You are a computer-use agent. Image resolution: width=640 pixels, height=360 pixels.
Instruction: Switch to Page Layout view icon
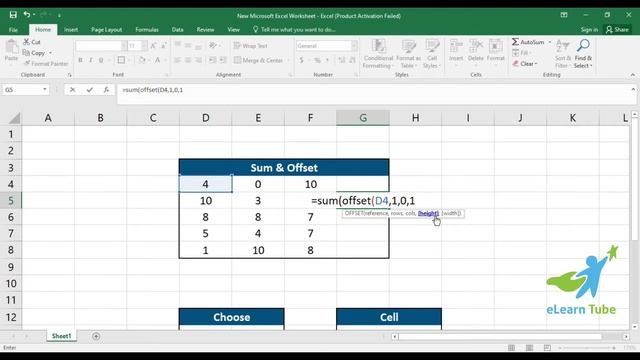pos(529,348)
